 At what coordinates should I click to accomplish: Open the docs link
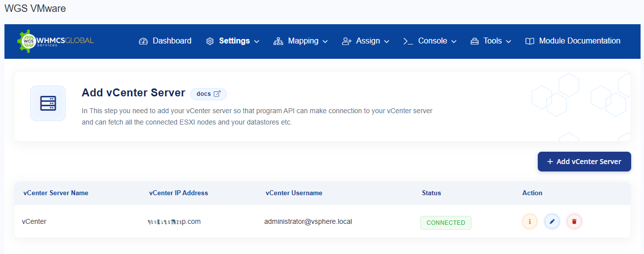tap(209, 94)
